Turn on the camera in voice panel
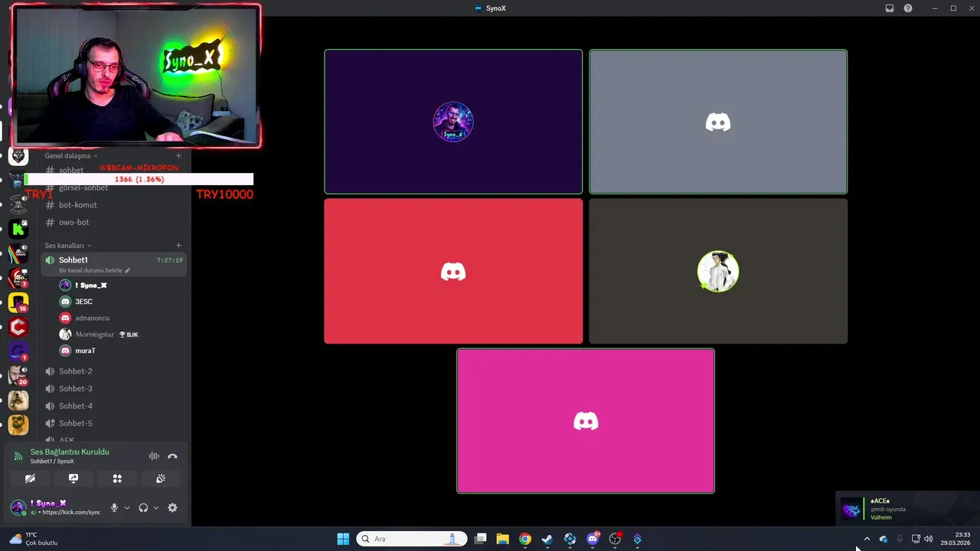This screenshot has width=980, height=551. click(x=30, y=478)
